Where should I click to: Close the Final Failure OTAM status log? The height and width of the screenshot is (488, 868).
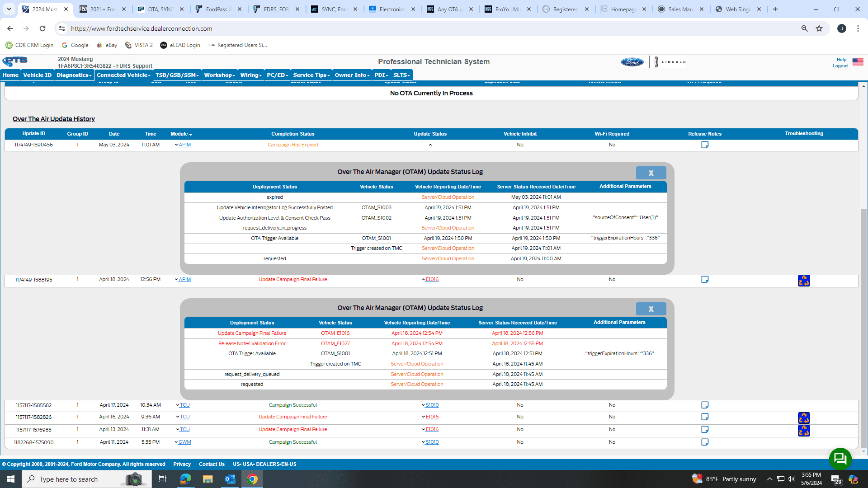click(651, 309)
